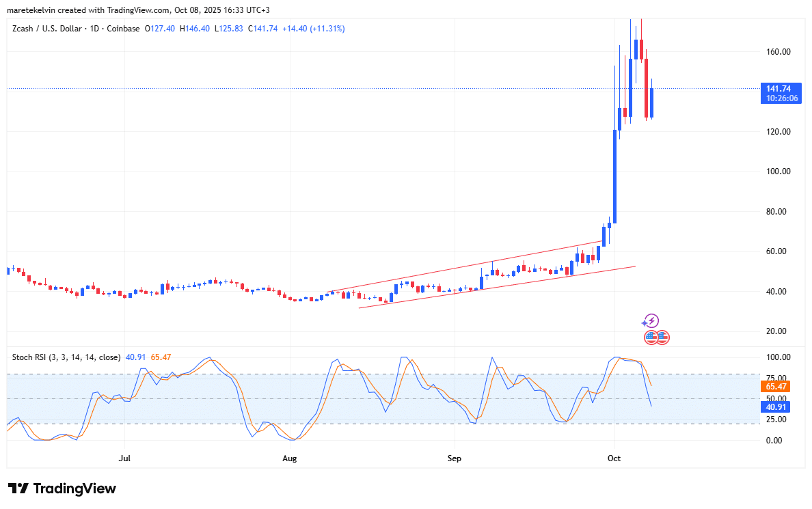This screenshot has width=812, height=509.
Task: Click the orange 65.47 Stoch RSI value tag
Action: [776, 386]
